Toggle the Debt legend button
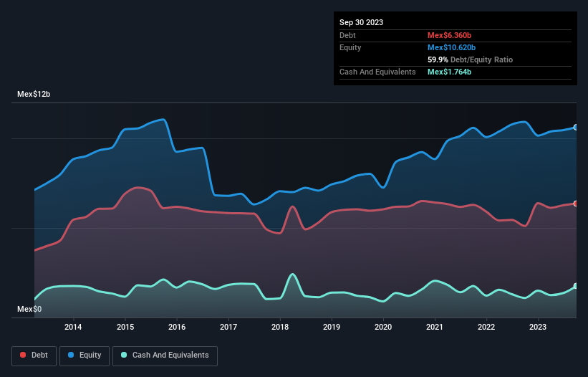 [x=33, y=355]
